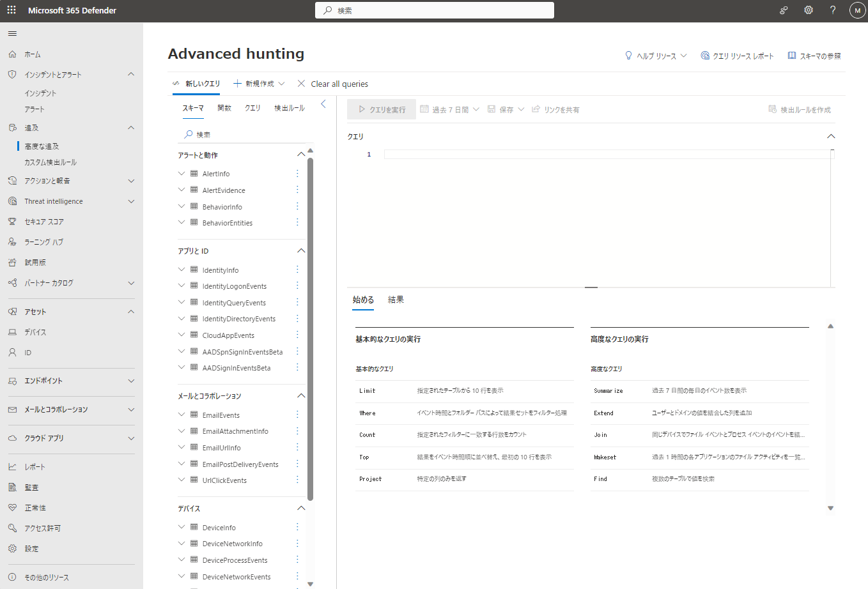Click the デバイス laptop icon
This screenshot has width=868, height=589.
point(12,332)
